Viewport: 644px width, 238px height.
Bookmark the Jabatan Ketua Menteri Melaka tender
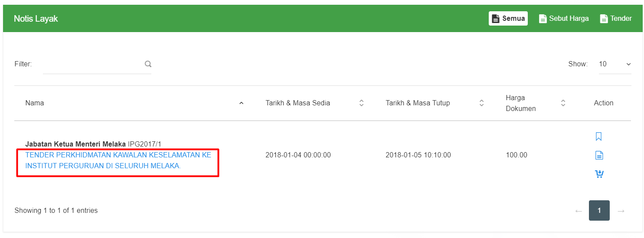[598, 137]
